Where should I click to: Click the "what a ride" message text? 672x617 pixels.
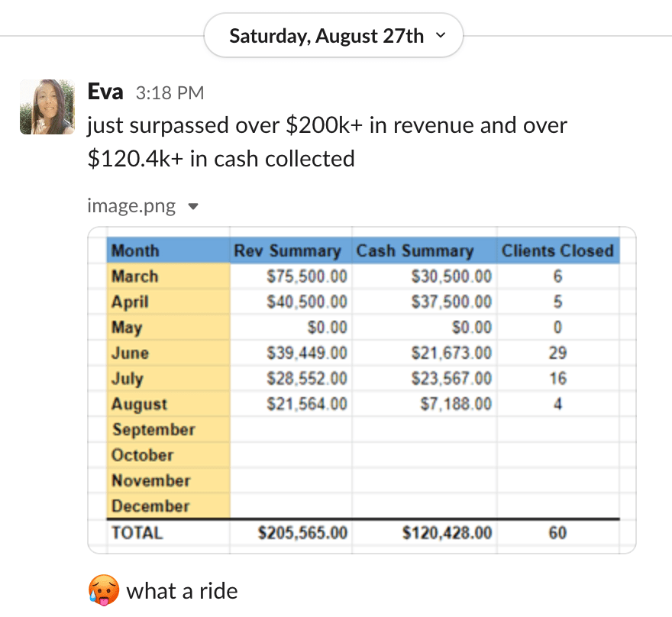click(182, 590)
